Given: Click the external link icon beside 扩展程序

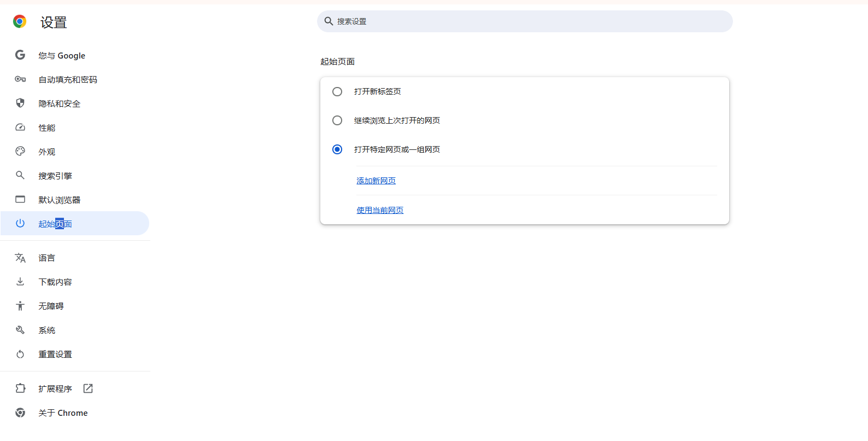Looking at the screenshot, I should (x=88, y=388).
